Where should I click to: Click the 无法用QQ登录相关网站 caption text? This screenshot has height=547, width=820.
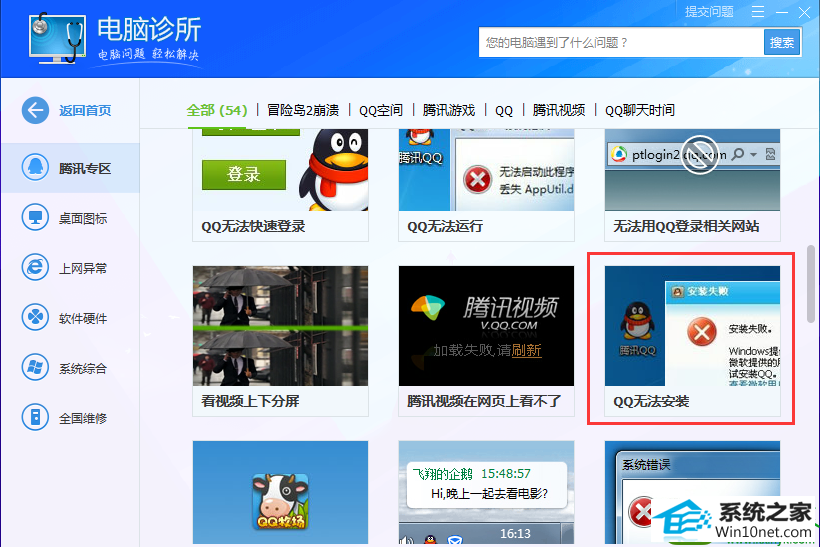pyautogui.click(x=686, y=226)
